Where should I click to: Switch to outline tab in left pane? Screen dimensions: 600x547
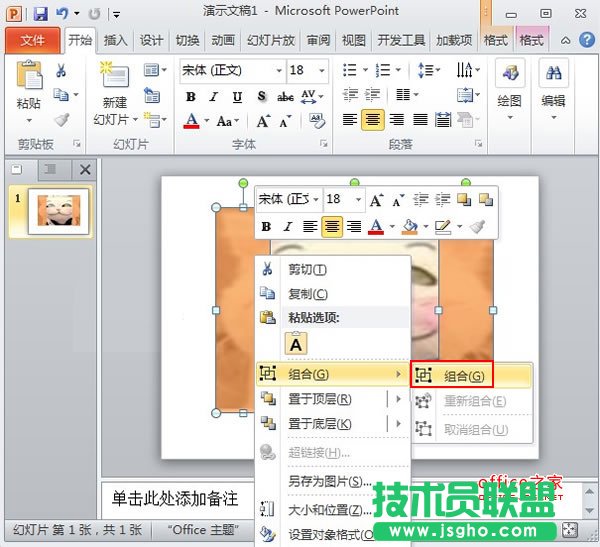pos(51,169)
